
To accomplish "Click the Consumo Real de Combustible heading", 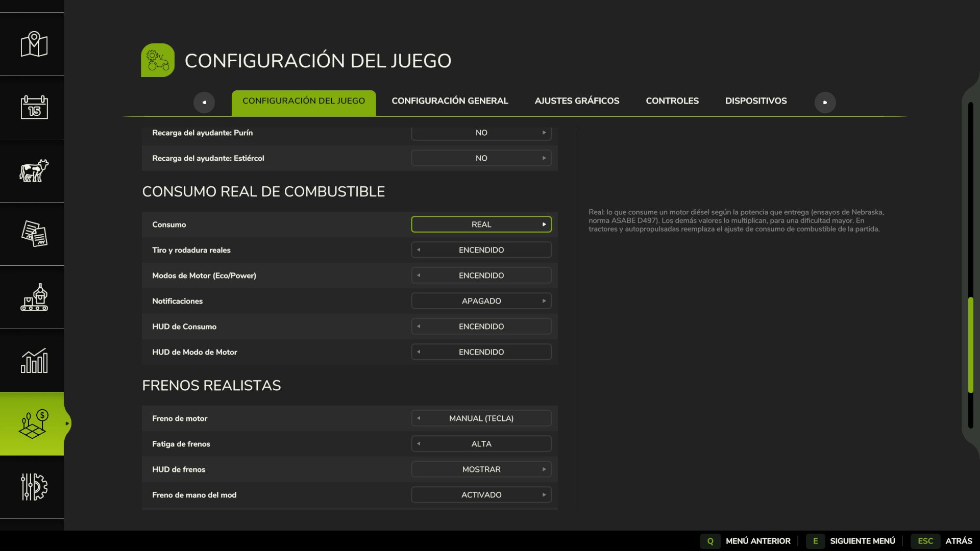I will (x=263, y=192).
